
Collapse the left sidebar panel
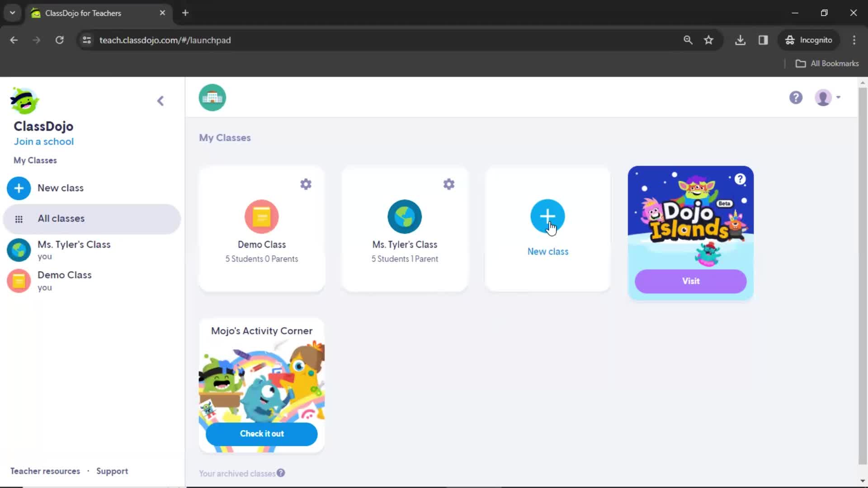(x=161, y=101)
